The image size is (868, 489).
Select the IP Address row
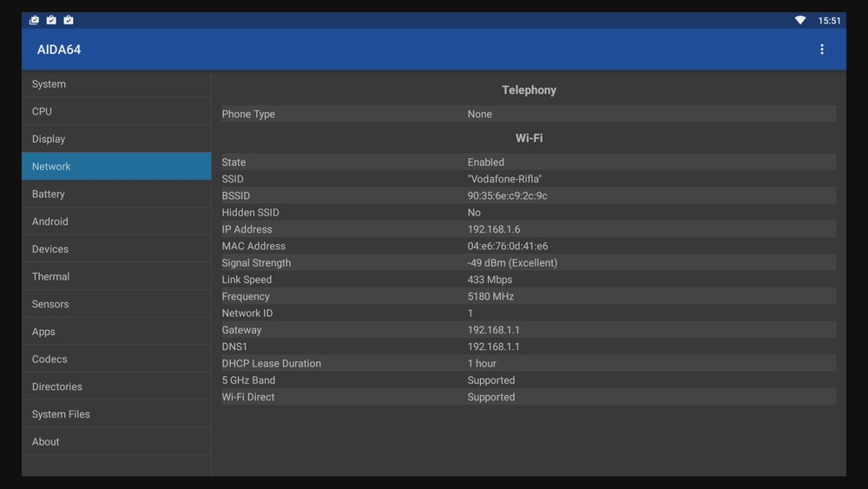click(528, 229)
